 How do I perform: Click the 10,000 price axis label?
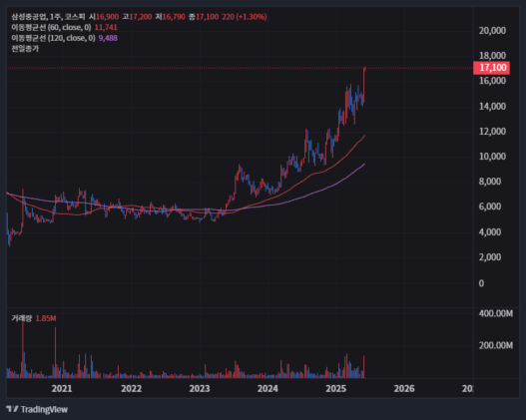tap(492, 157)
